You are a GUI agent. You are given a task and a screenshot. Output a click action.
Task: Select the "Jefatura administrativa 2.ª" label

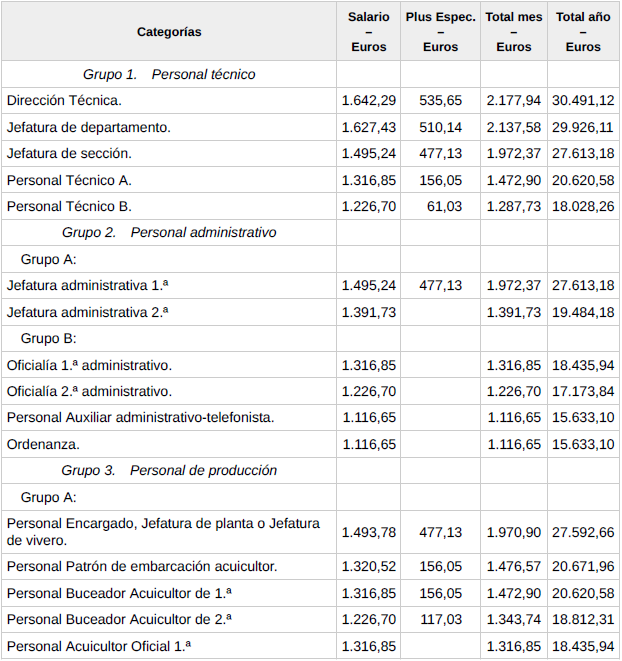[x=87, y=312]
